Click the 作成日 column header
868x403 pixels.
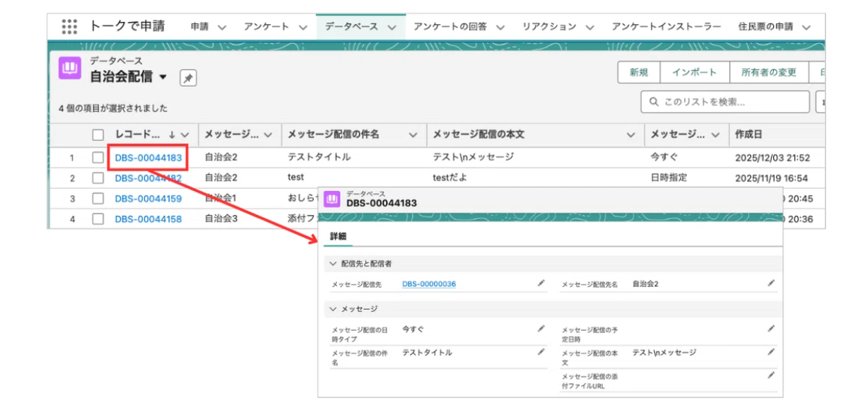pyautogui.click(x=750, y=134)
